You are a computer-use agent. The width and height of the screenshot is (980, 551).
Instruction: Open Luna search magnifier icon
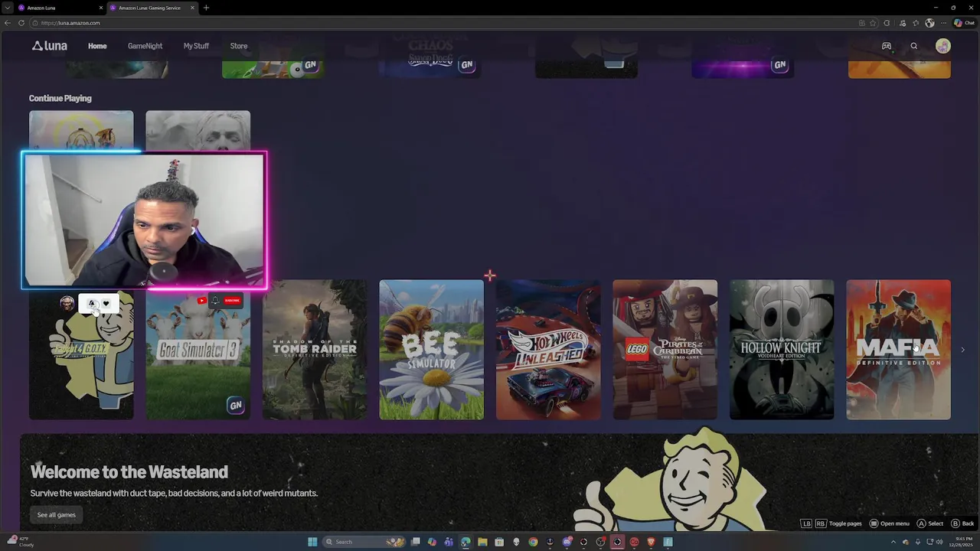click(x=913, y=46)
